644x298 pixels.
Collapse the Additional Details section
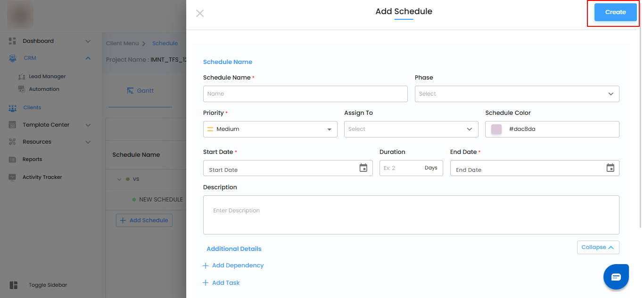click(598, 248)
